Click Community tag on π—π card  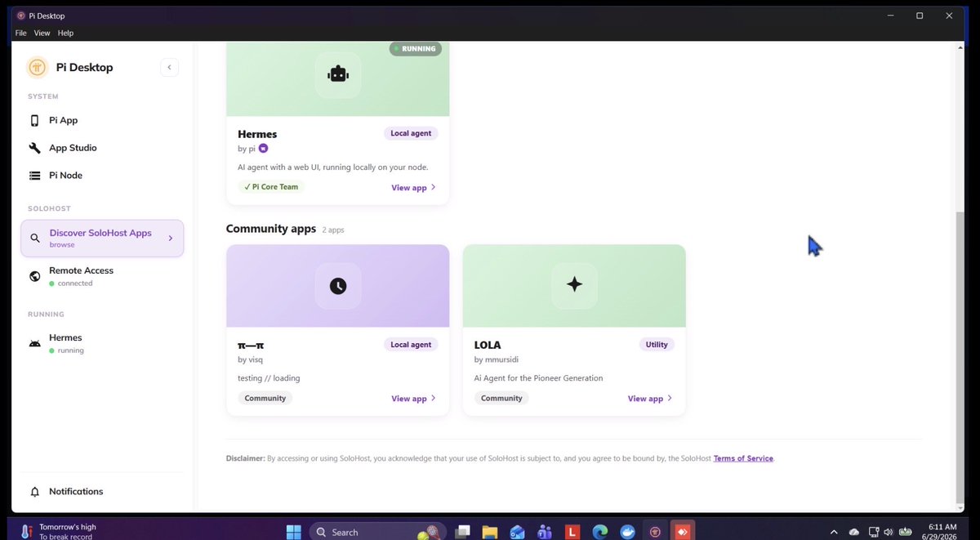point(265,399)
